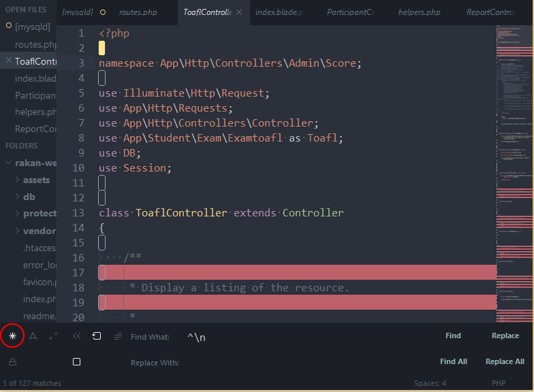Screen dimensions: 534x392
Task: Expand the protected folder
Action: [17, 214]
